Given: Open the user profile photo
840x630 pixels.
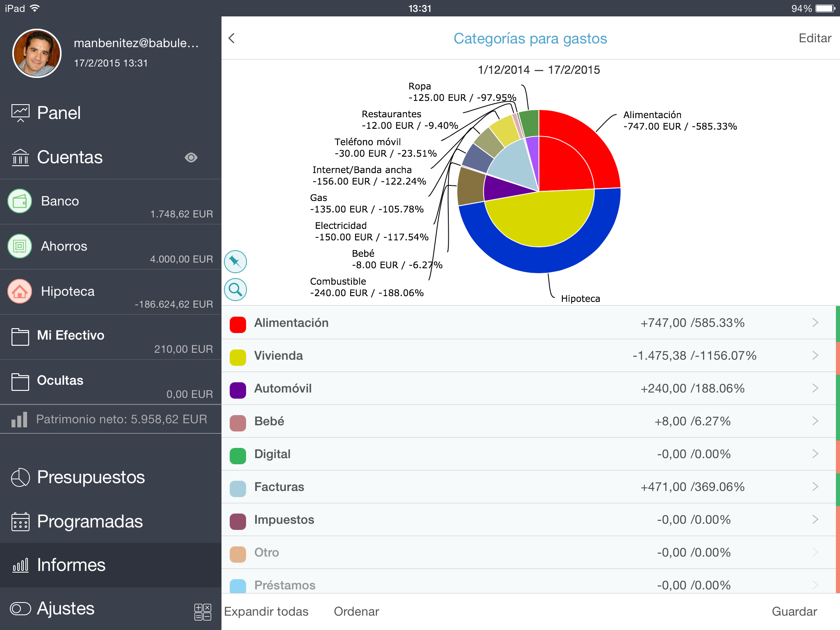Looking at the screenshot, I should [x=37, y=53].
